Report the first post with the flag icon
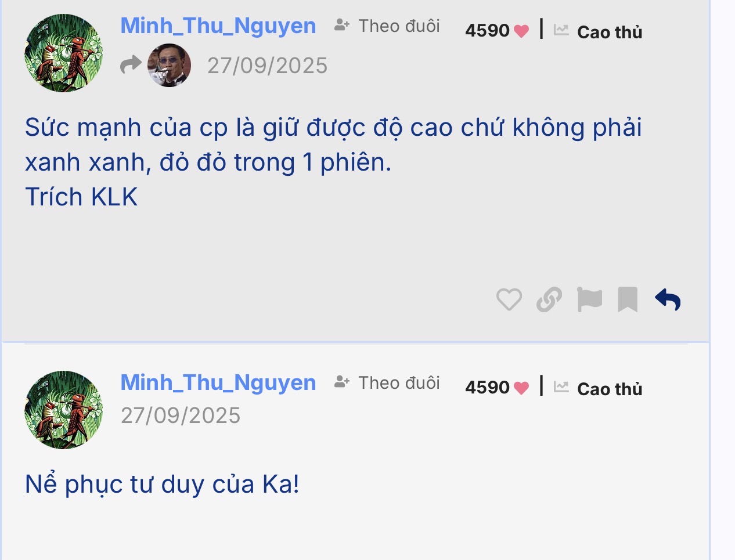This screenshot has width=735, height=560. coord(589,299)
